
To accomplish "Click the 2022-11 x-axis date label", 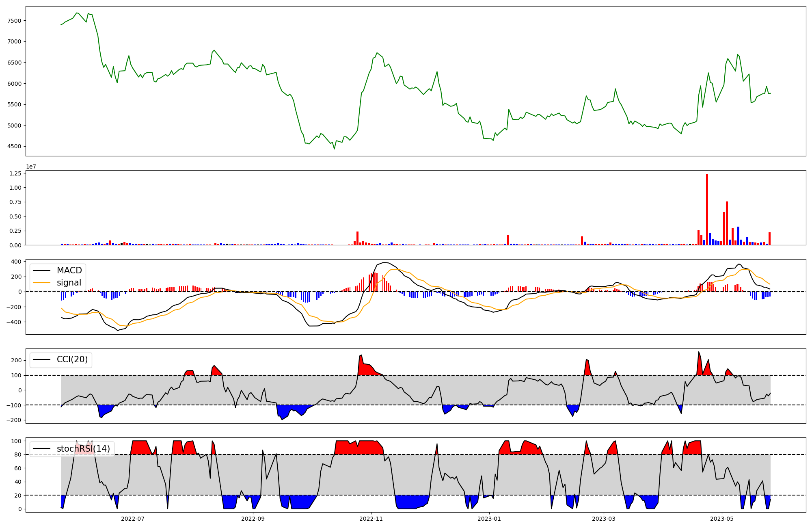I will click(371, 519).
